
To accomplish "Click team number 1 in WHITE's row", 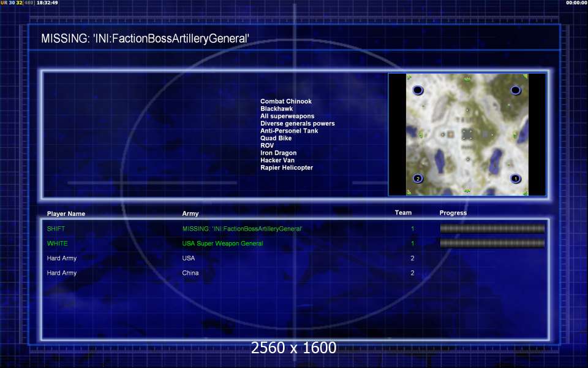I will click(412, 243).
